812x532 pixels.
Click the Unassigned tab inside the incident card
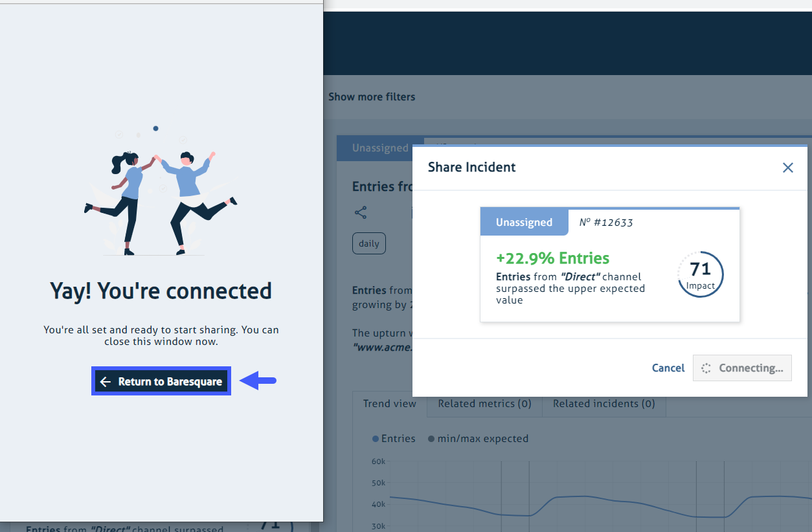click(524, 222)
